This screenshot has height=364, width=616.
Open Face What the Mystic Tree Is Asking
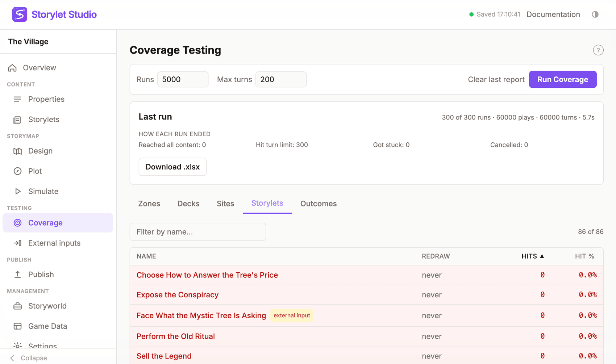click(x=366, y=315)
